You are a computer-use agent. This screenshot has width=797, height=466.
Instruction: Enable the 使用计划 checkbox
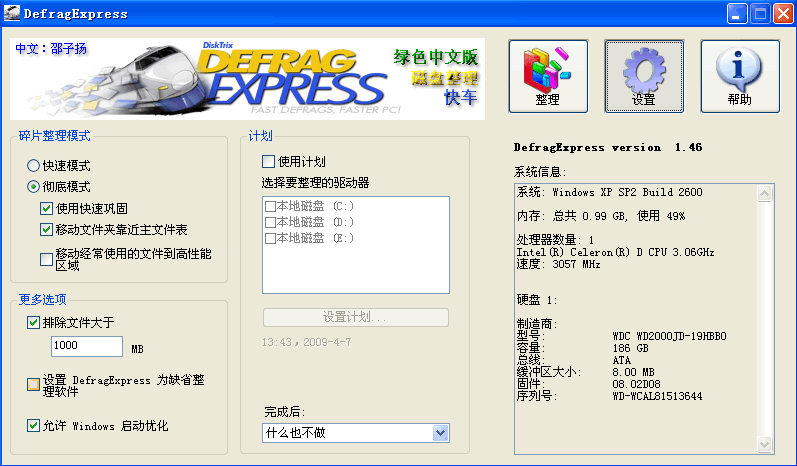268,162
